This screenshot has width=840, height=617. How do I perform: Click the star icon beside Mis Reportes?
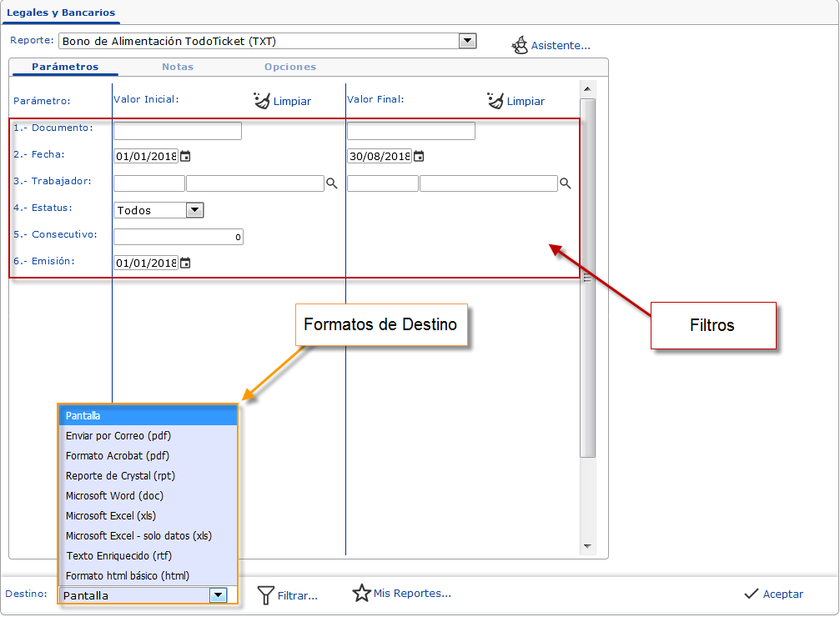tap(362, 594)
